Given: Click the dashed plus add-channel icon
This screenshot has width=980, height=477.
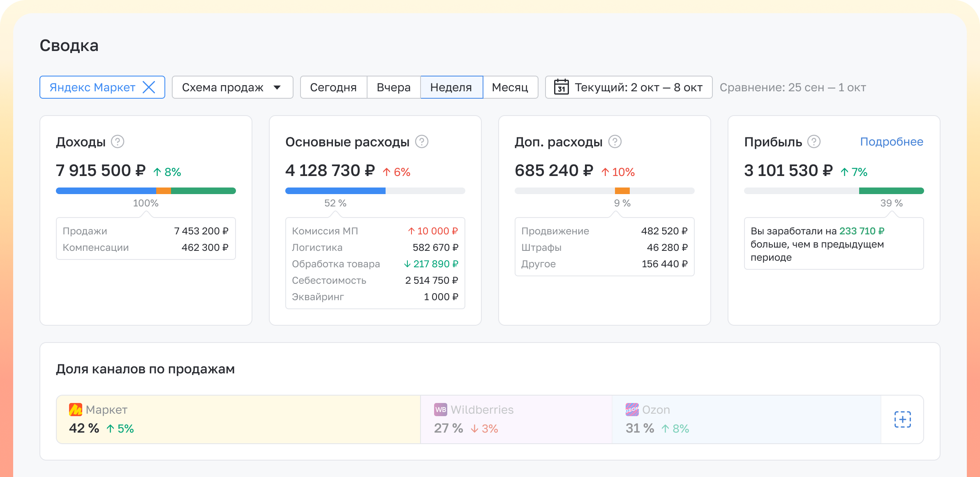Looking at the screenshot, I should click(x=902, y=419).
